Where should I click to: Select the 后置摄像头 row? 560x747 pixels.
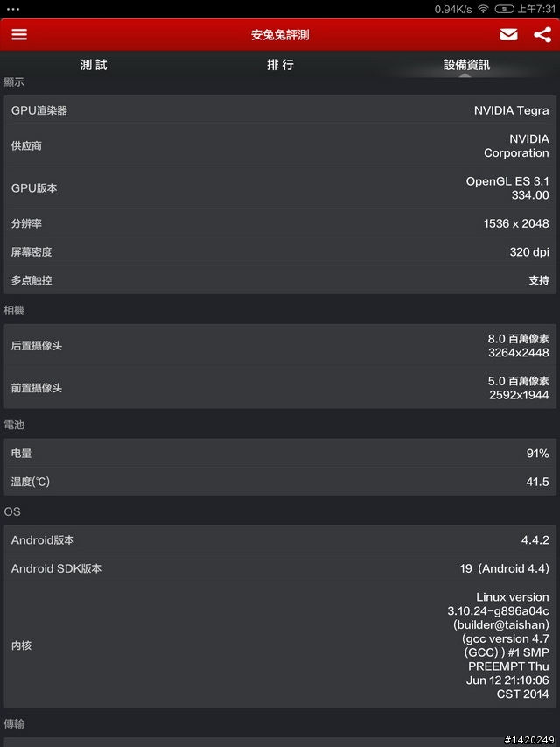pos(280,345)
